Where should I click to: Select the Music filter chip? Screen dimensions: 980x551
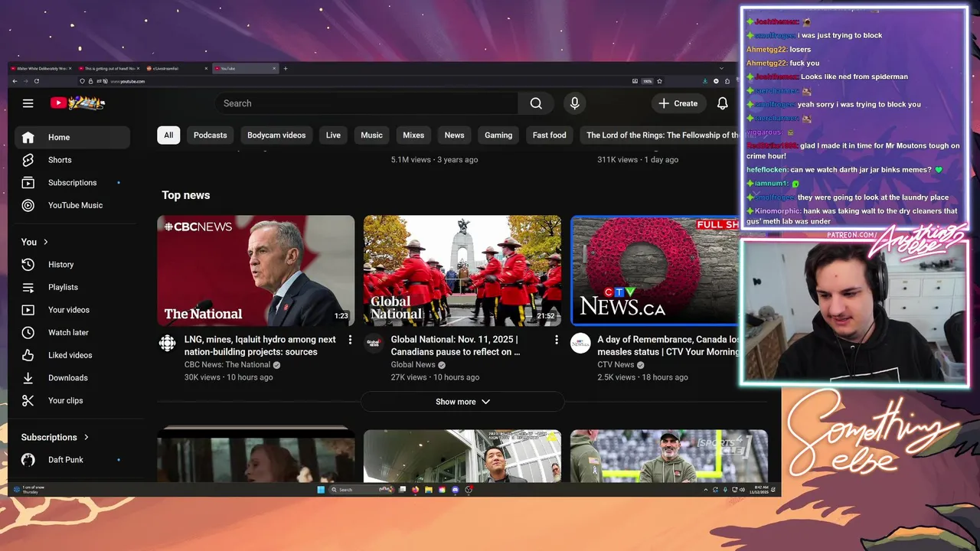[371, 135]
